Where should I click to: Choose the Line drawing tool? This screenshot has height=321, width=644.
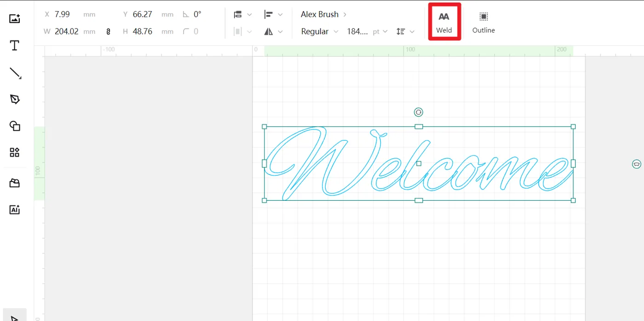(x=15, y=73)
